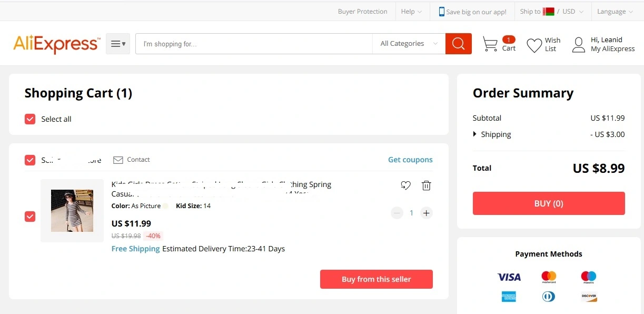
Task: Click the product title link
Action: tap(222, 189)
